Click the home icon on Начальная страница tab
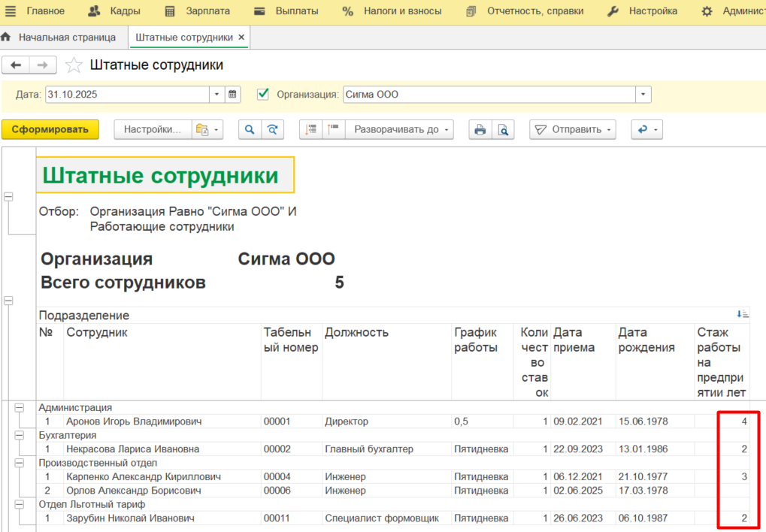 pos(6,37)
